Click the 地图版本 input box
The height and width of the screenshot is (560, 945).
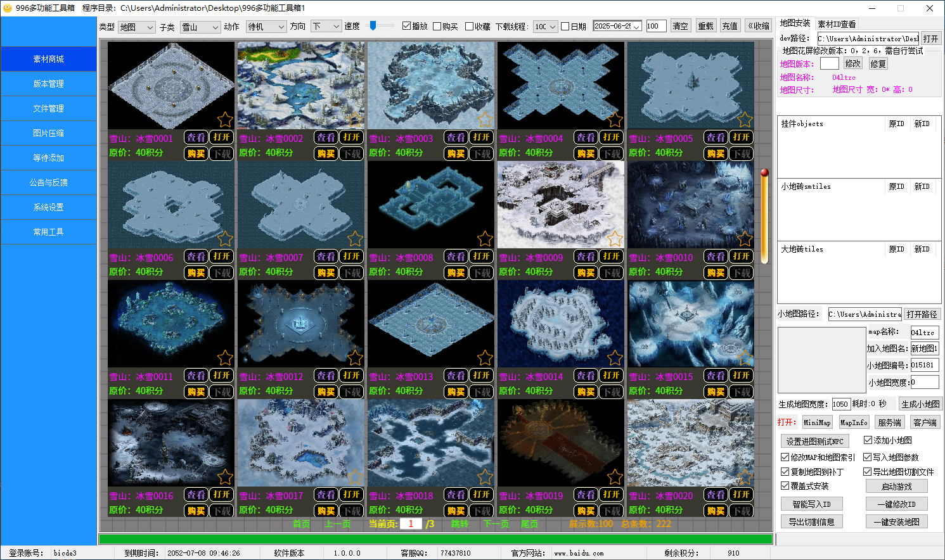click(x=829, y=63)
